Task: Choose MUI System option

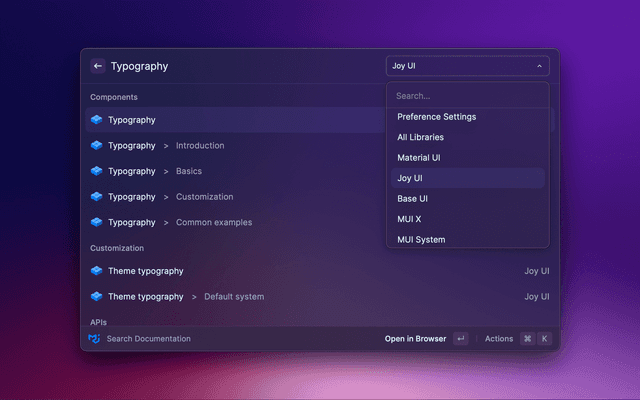Action: 421,240
